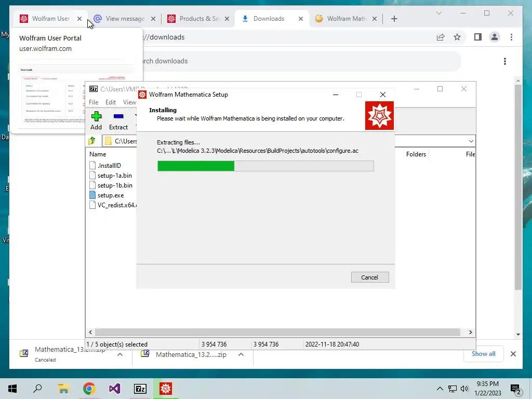Click the Wolfram User Portal tab preview thumbnail
Viewport: 532px width, 399px height.
(x=76, y=94)
